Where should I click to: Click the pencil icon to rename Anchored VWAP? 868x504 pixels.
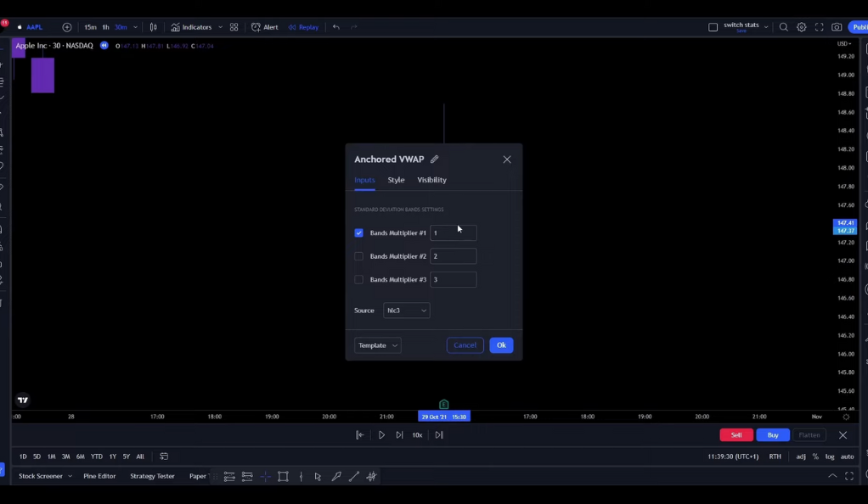pos(434,160)
